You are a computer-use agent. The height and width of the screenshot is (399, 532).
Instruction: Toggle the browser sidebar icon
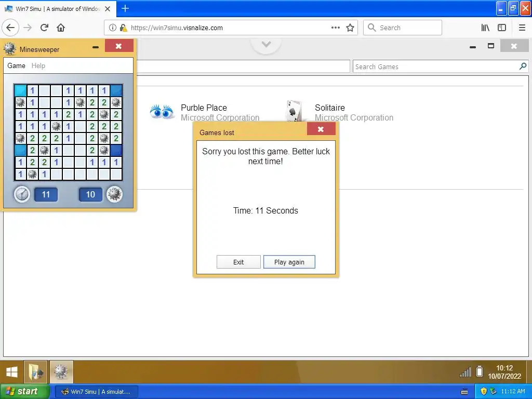pos(502,28)
